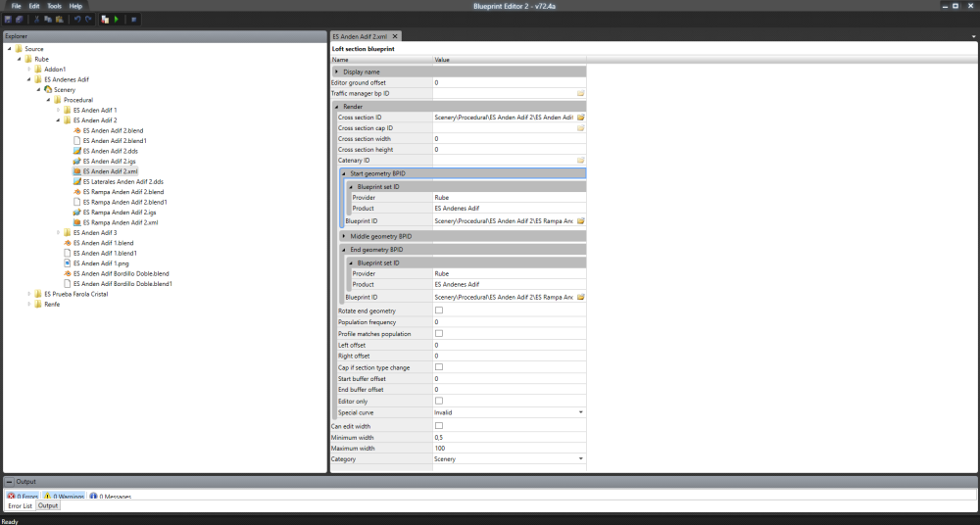Click the Stop square icon in the toolbar
The height and width of the screenshot is (525, 980).
click(133, 19)
